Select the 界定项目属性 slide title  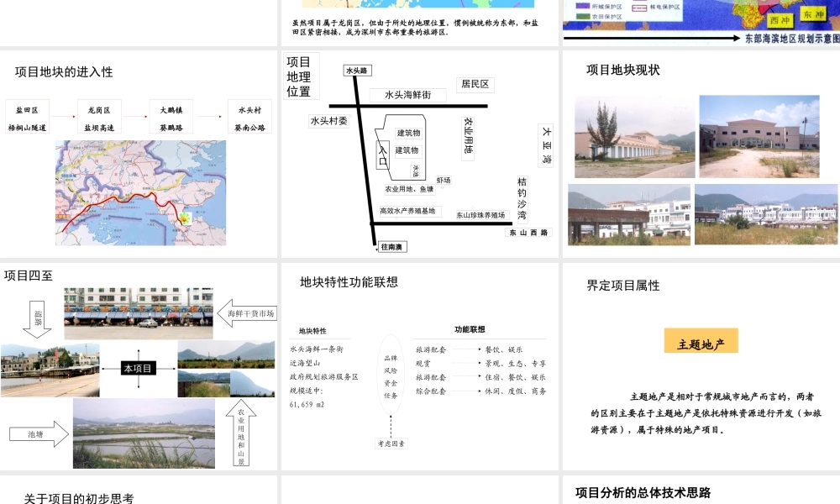point(623,286)
